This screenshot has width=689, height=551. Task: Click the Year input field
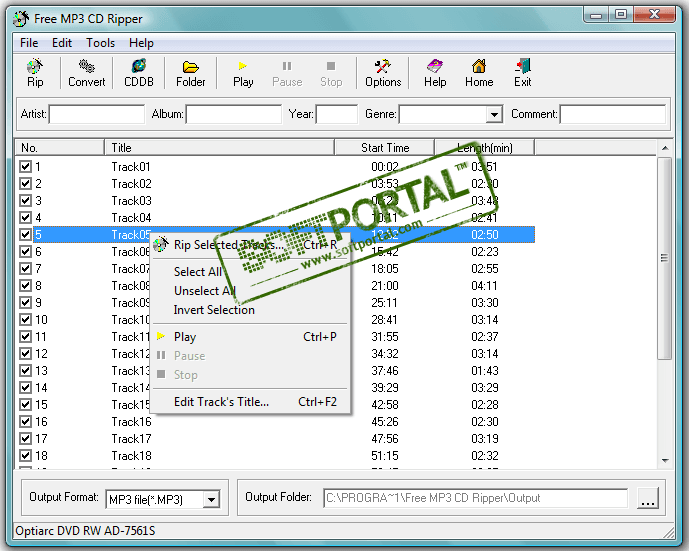(337, 114)
